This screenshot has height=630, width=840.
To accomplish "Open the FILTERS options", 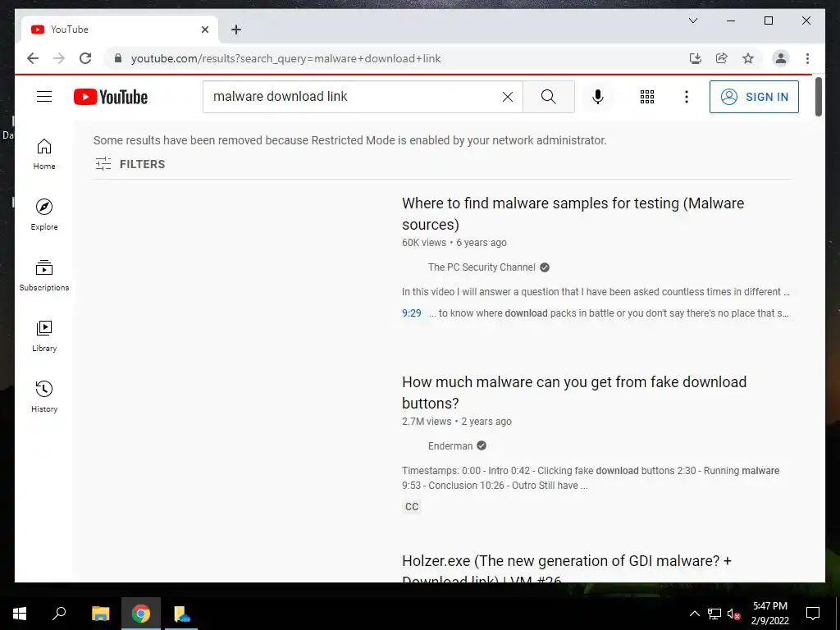I will tap(130, 164).
